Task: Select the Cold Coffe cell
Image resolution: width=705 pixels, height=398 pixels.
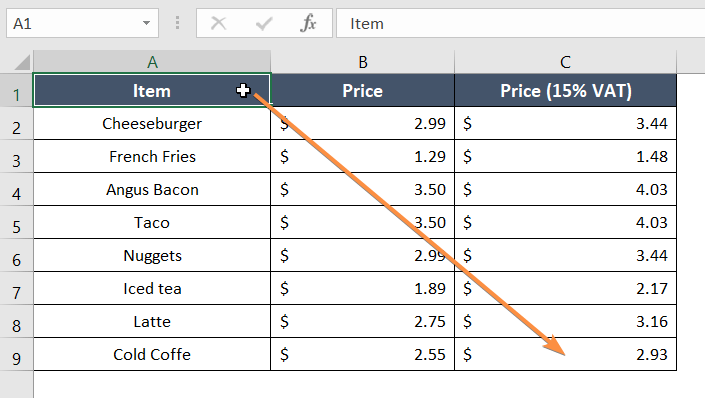Action: 152,354
